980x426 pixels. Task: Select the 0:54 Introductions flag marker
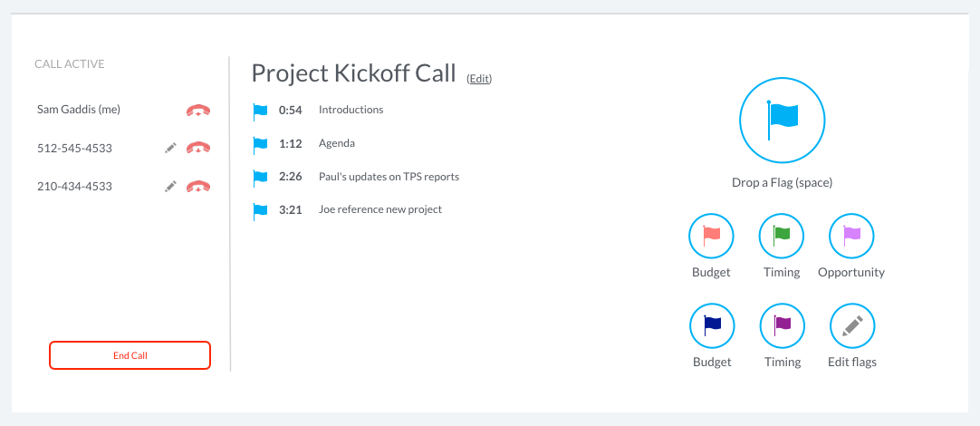pyautogui.click(x=260, y=112)
